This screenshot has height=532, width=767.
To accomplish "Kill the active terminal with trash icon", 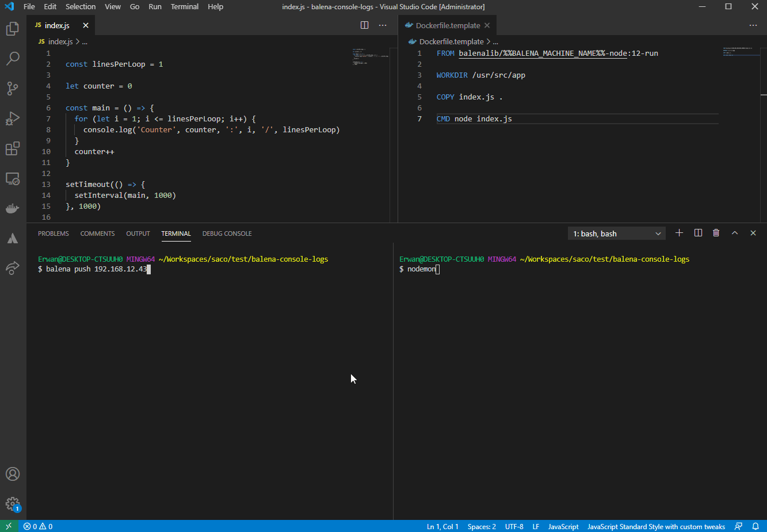I will pos(716,233).
